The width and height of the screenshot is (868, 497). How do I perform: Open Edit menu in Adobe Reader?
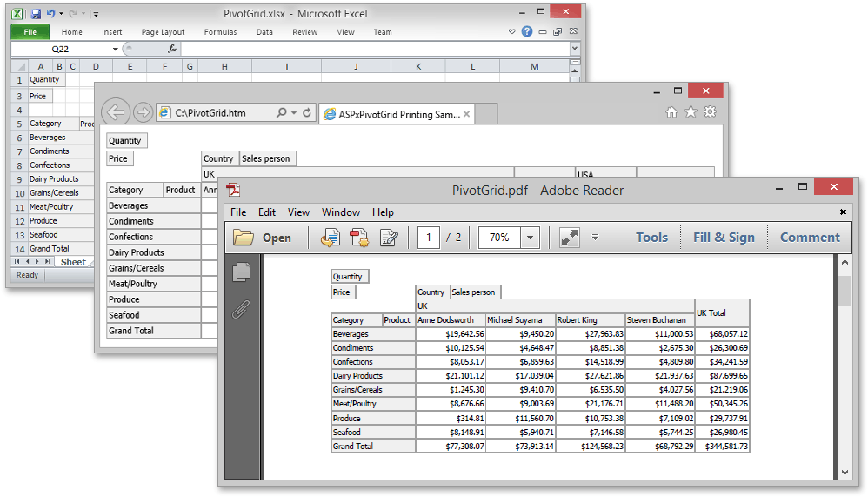(267, 212)
